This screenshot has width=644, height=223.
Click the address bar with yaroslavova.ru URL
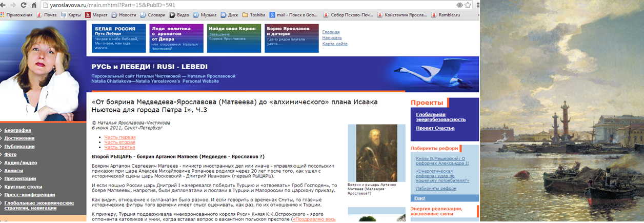point(246,5)
